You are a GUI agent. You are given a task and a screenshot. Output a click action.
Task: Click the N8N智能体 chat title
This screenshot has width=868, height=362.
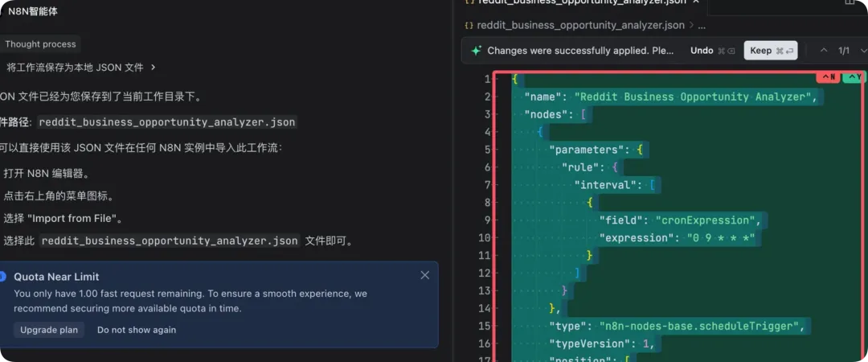coord(33,11)
